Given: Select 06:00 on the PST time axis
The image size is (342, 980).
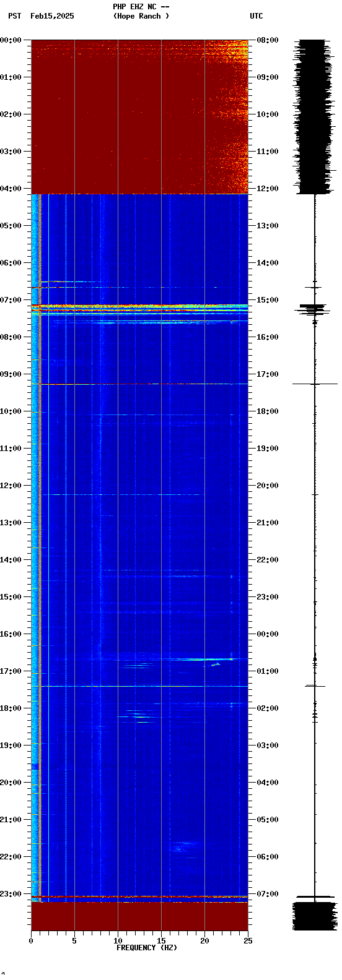Looking at the screenshot, I should pyautogui.click(x=11, y=262).
